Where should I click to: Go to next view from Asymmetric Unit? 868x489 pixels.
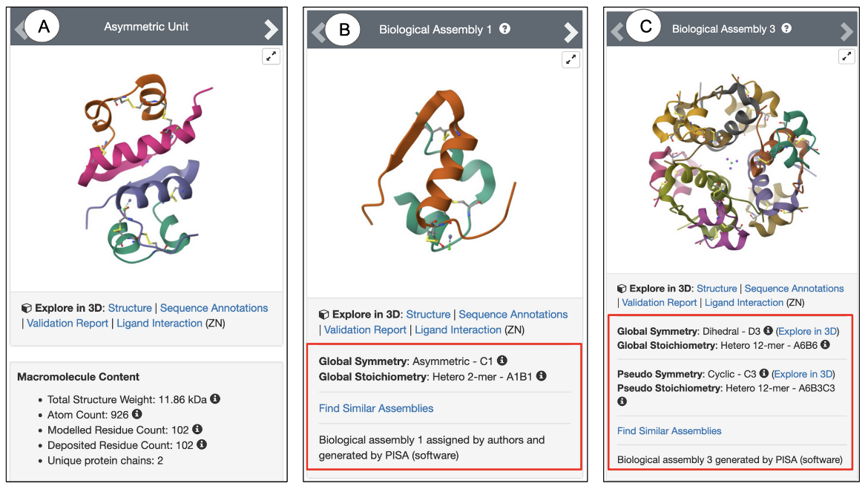(x=271, y=29)
